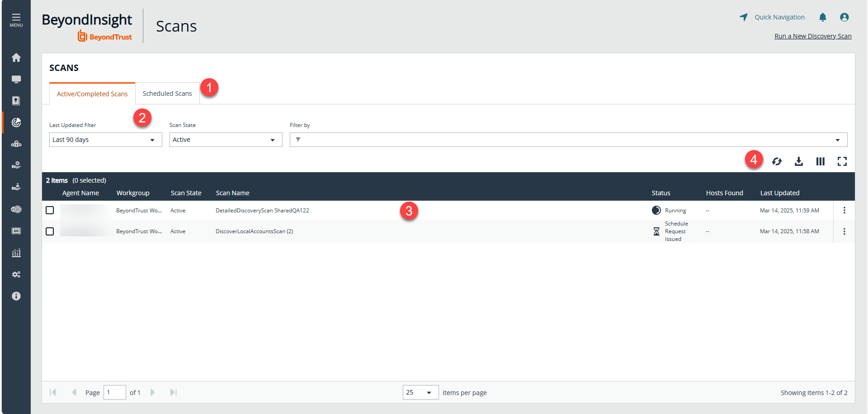This screenshot has height=414, width=868.
Task: Open the hand-holding-gear sidebar icon
Action: (x=16, y=165)
